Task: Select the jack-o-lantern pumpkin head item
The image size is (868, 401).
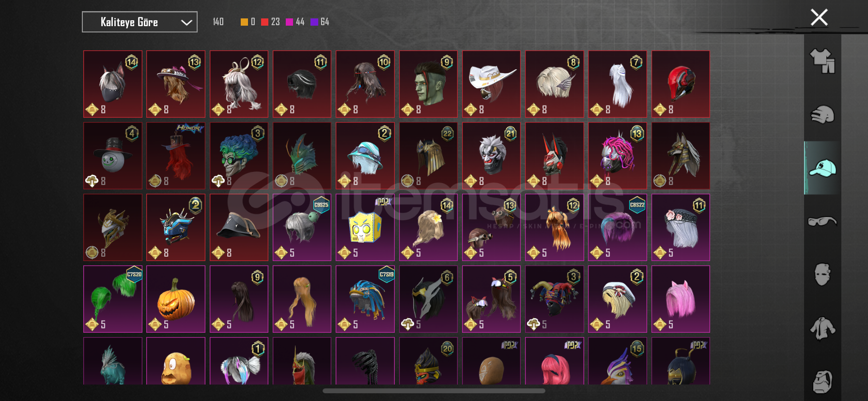Action: [176, 299]
